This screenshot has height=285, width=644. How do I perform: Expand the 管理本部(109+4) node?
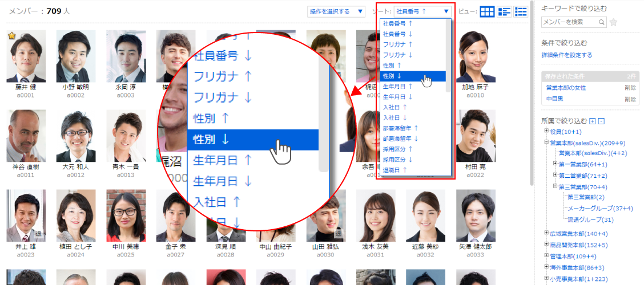tap(547, 255)
